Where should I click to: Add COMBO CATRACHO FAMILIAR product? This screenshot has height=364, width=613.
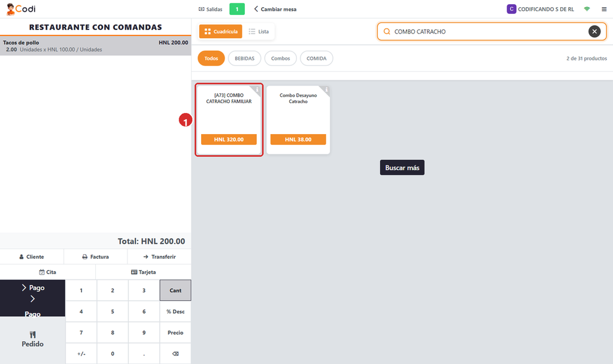pos(229,120)
